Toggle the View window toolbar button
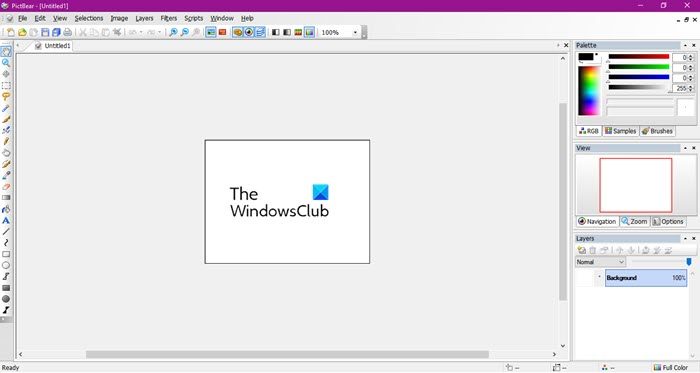Screen dimensions: 700x373 coord(249,32)
